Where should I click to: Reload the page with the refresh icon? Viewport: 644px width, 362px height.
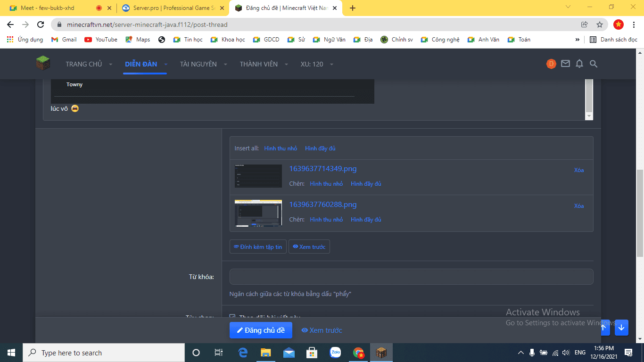[41, 25]
